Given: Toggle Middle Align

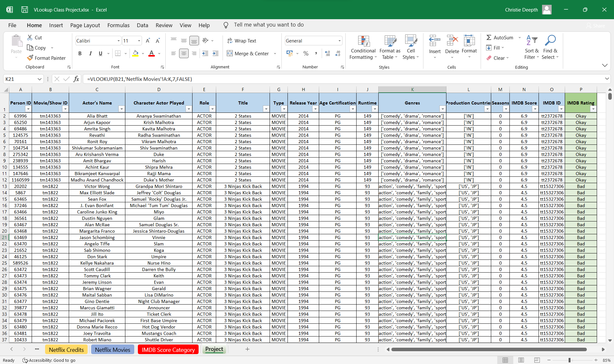Looking at the screenshot, I should coord(184,41).
